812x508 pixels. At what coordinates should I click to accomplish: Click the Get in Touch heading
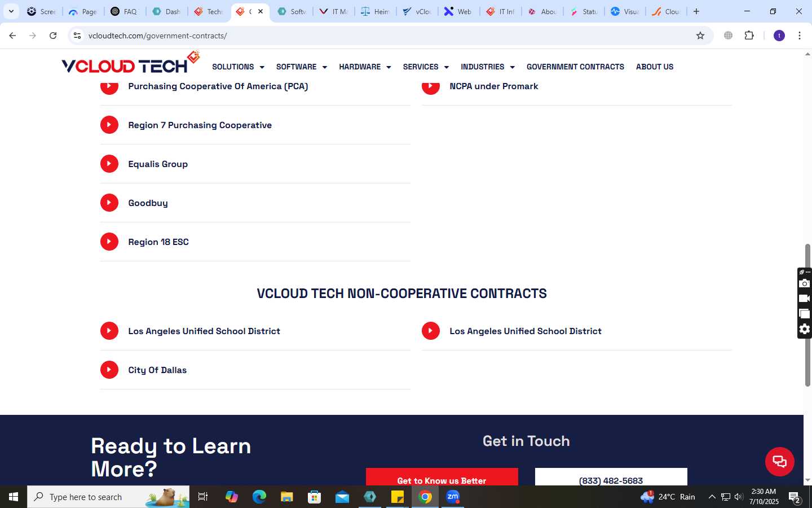pos(526,441)
